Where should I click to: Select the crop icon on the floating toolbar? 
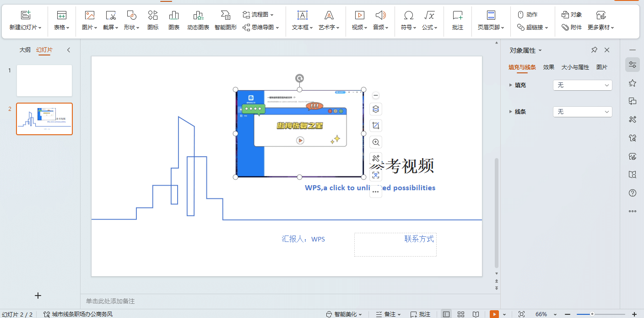point(375,125)
